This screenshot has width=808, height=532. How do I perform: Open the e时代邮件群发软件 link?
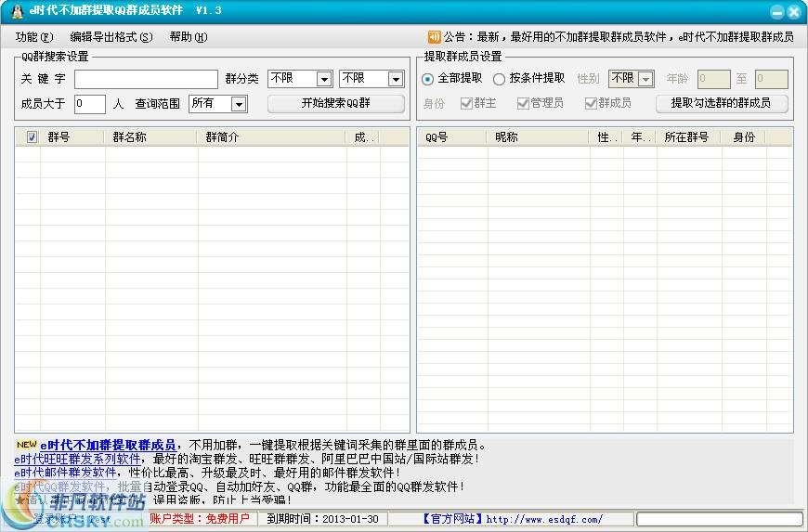(x=65, y=473)
